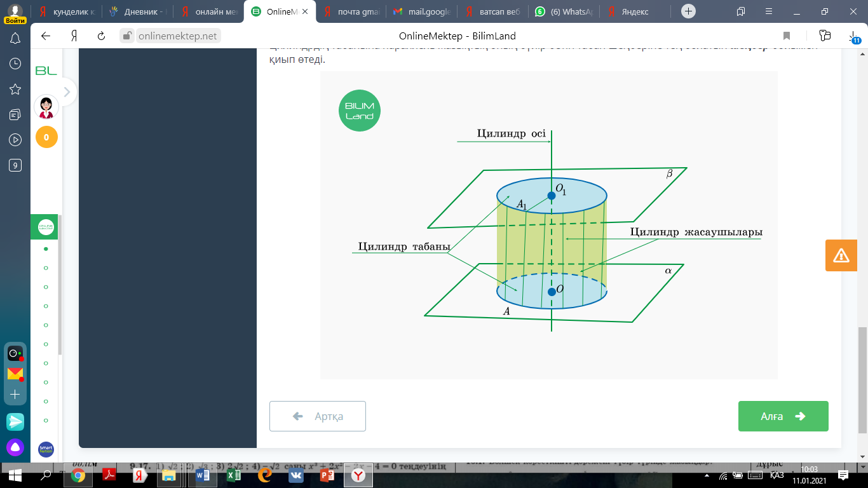Switch keyboard language from ҚАЗ

pyautogui.click(x=776, y=475)
